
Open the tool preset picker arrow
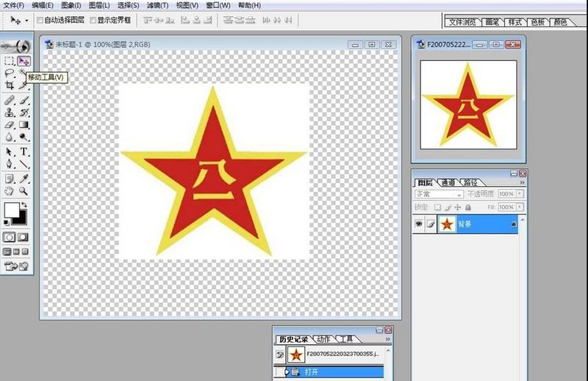pos(26,21)
